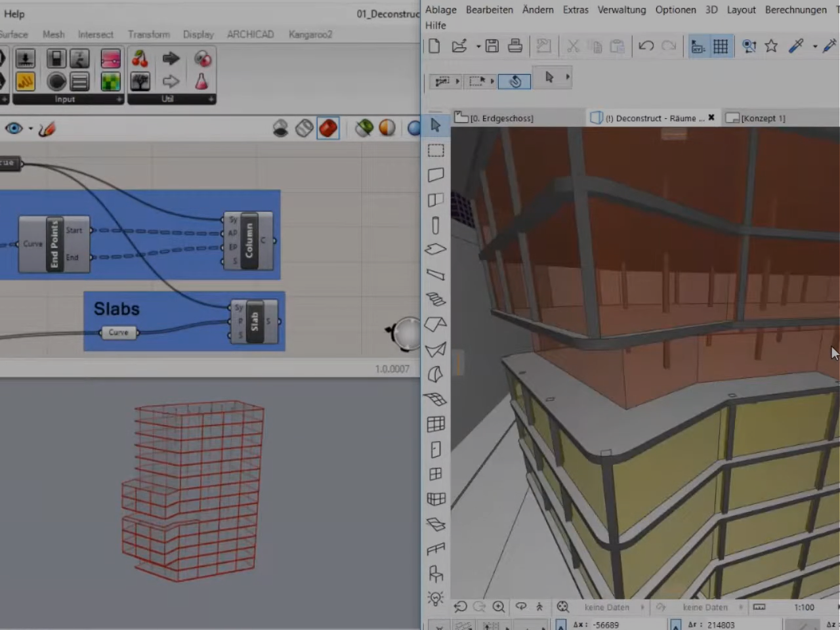This screenshot has width=840, height=630.
Task: Expand the Open file dropdown arrow
Action: [478, 47]
